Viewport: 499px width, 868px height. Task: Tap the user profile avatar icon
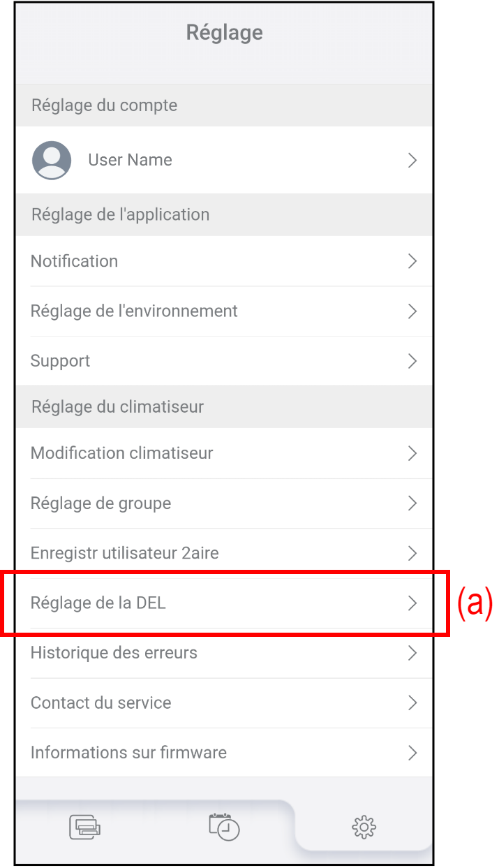[x=52, y=160]
